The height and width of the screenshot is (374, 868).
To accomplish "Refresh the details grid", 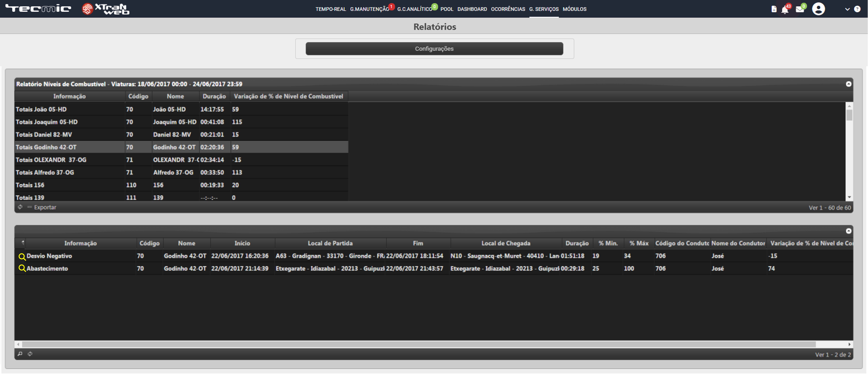I will click(30, 354).
